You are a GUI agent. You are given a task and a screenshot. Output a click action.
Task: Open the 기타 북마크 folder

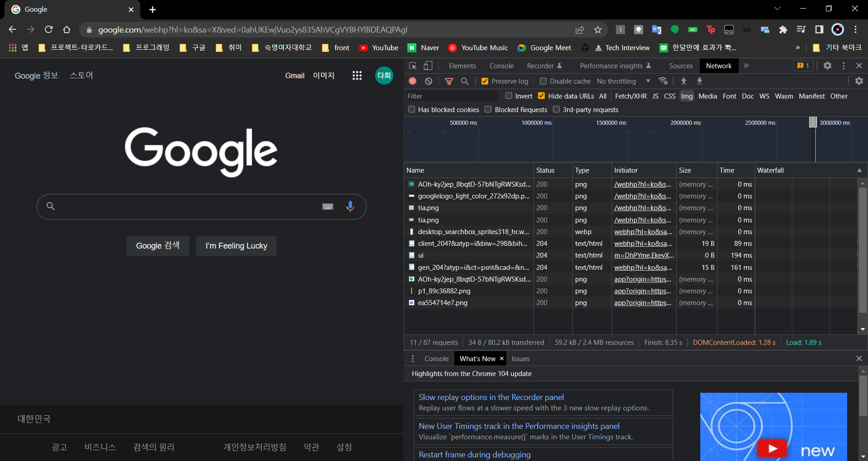click(x=837, y=47)
